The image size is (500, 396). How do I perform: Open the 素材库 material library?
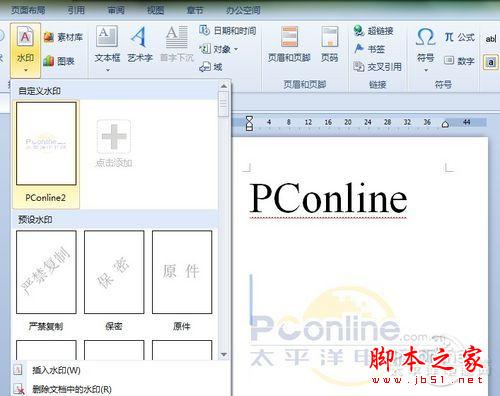[x=63, y=37]
